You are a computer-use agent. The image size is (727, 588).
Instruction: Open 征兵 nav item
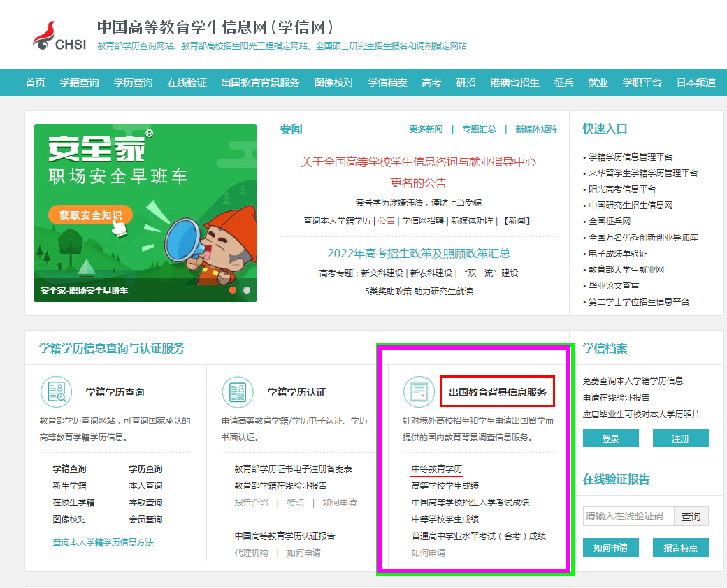564,83
